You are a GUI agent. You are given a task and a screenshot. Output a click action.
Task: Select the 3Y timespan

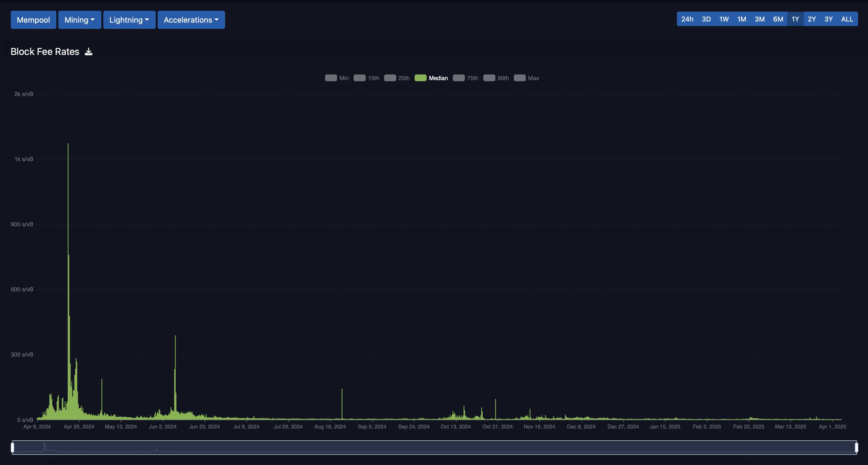tap(829, 19)
